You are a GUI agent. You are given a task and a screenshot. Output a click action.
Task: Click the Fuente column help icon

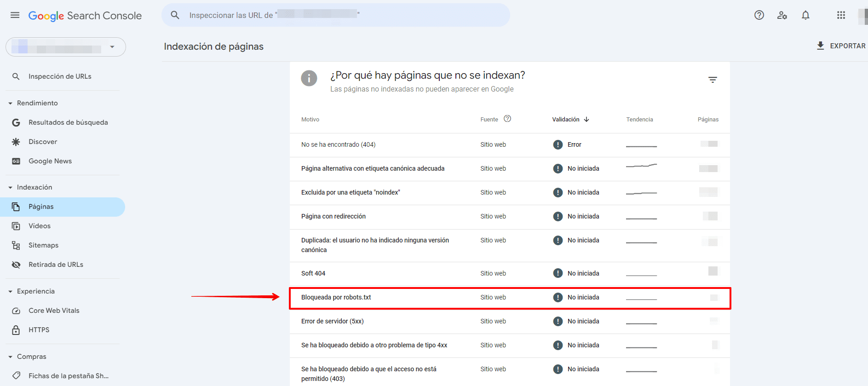click(x=507, y=119)
